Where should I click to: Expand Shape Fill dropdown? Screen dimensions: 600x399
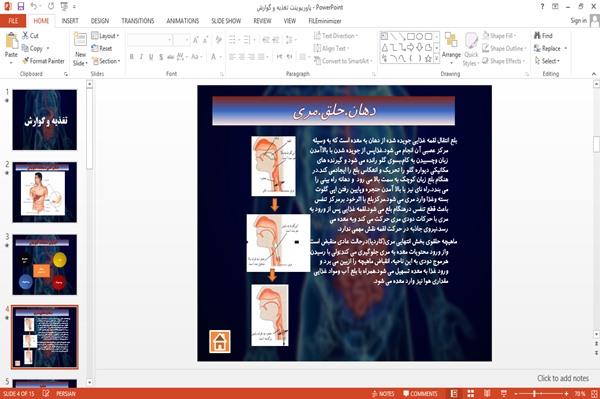499,36
